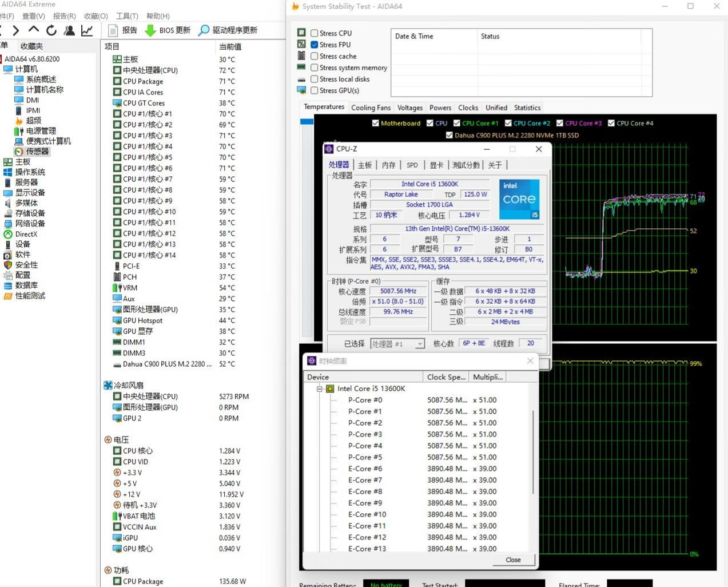Switch to the 收藏夹 tab in left panel

pos(31,46)
